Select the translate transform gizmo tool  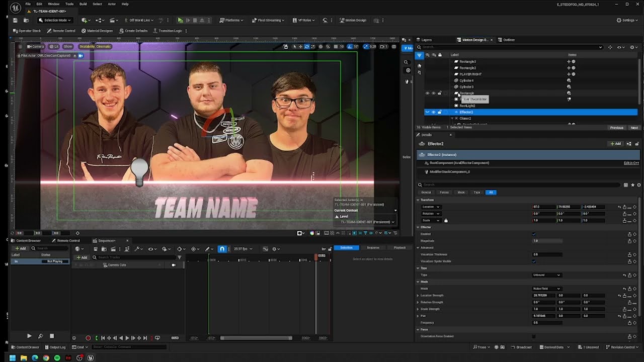(301, 47)
